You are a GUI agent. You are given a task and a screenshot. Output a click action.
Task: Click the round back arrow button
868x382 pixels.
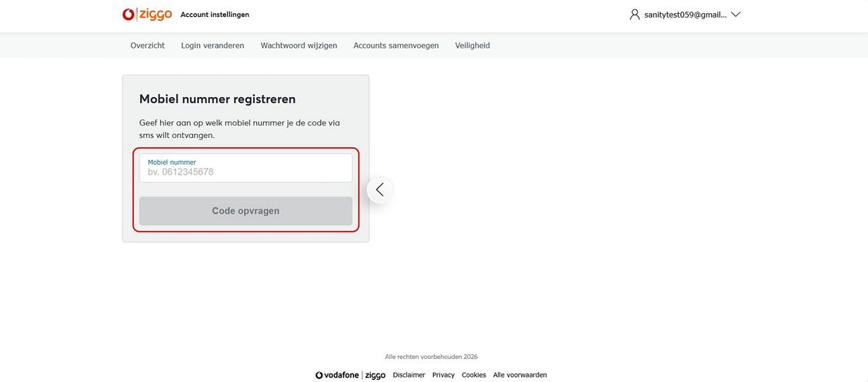tap(380, 190)
